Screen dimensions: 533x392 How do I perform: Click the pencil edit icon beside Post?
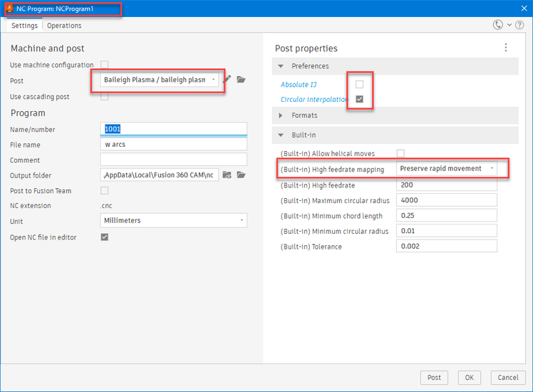pos(227,80)
